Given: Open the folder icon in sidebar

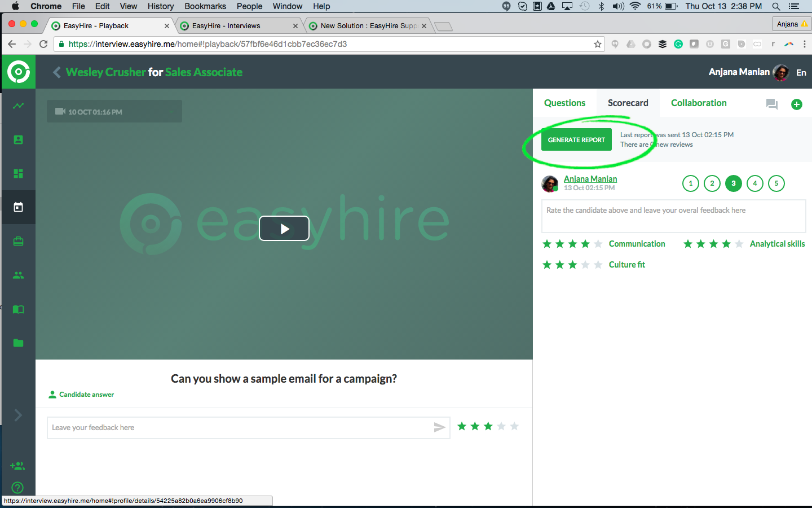Looking at the screenshot, I should click(x=19, y=343).
